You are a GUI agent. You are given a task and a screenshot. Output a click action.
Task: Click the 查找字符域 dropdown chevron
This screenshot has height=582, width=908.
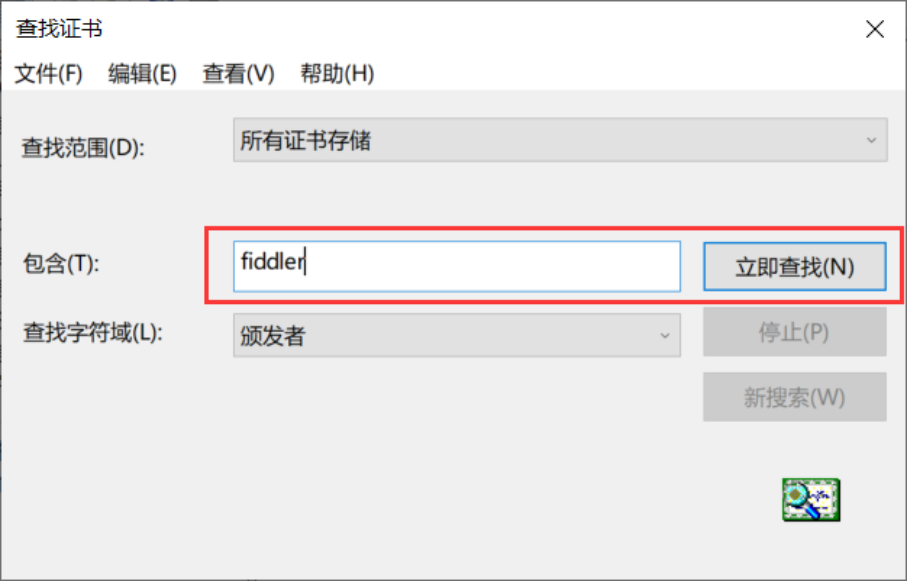tap(665, 335)
